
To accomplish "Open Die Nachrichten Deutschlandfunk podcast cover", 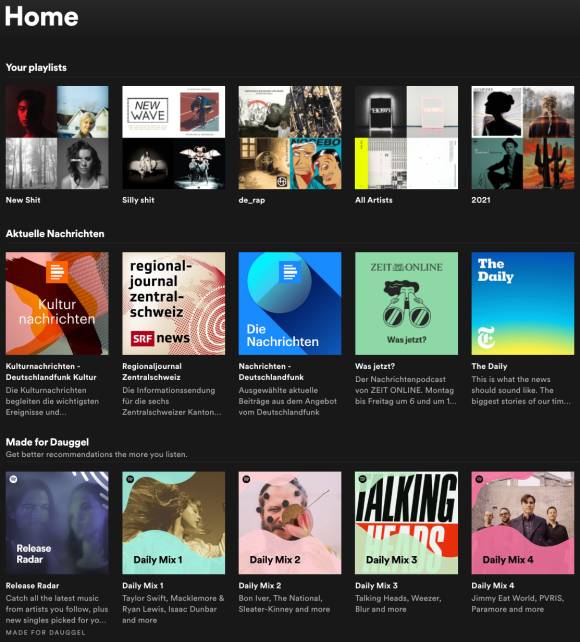I will 290,303.
